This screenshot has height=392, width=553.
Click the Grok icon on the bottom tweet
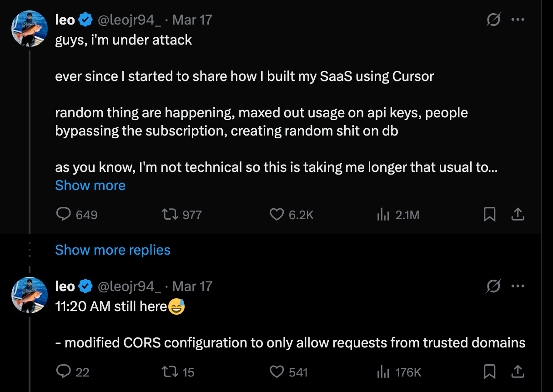pyautogui.click(x=493, y=286)
